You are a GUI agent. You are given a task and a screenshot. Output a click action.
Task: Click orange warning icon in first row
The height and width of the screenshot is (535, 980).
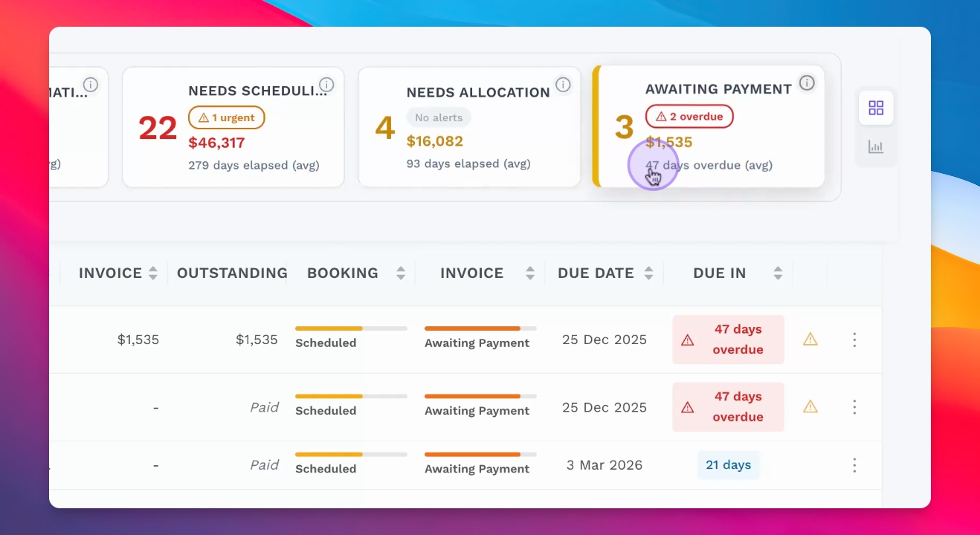pos(810,340)
